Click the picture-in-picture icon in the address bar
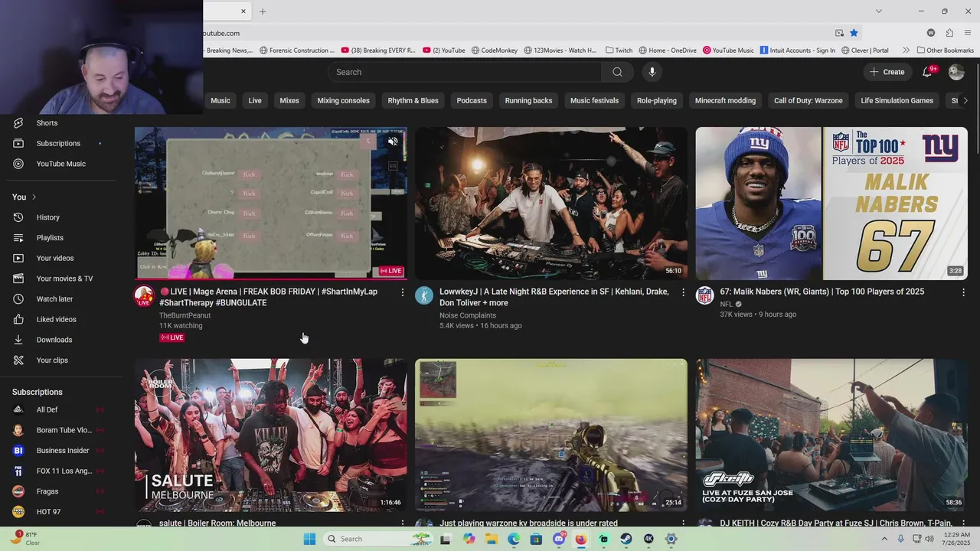The image size is (980, 551). (839, 33)
